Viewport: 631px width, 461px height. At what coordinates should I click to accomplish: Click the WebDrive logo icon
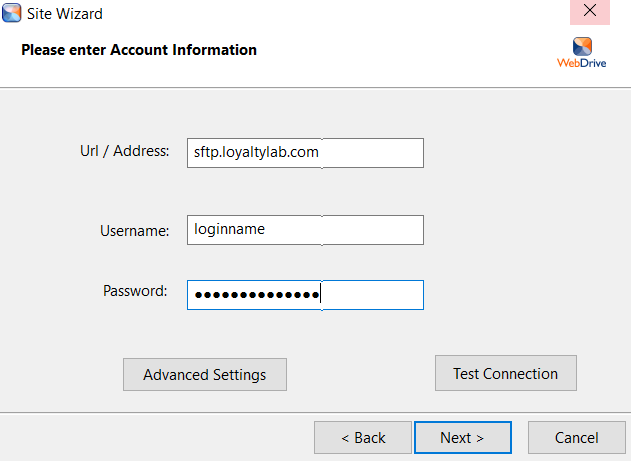click(582, 46)
